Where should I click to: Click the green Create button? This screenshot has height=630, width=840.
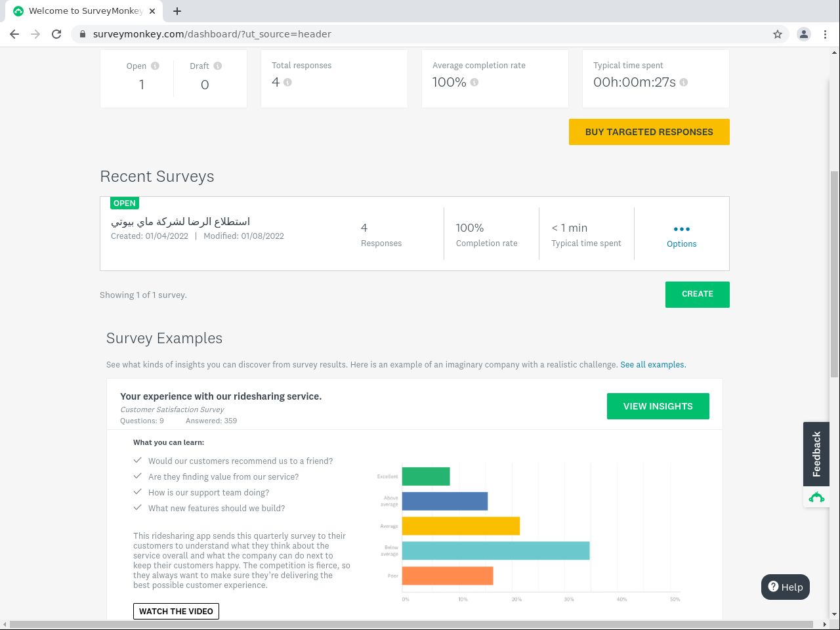click(x=697, y=294)
